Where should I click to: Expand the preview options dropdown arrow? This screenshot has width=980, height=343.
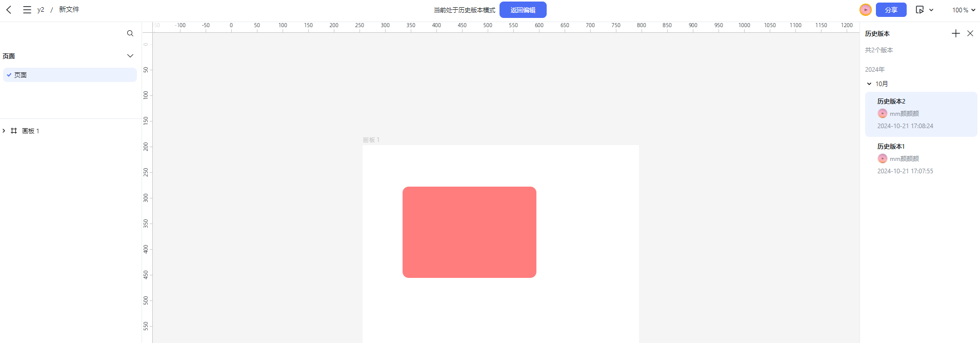pos(931,10)
